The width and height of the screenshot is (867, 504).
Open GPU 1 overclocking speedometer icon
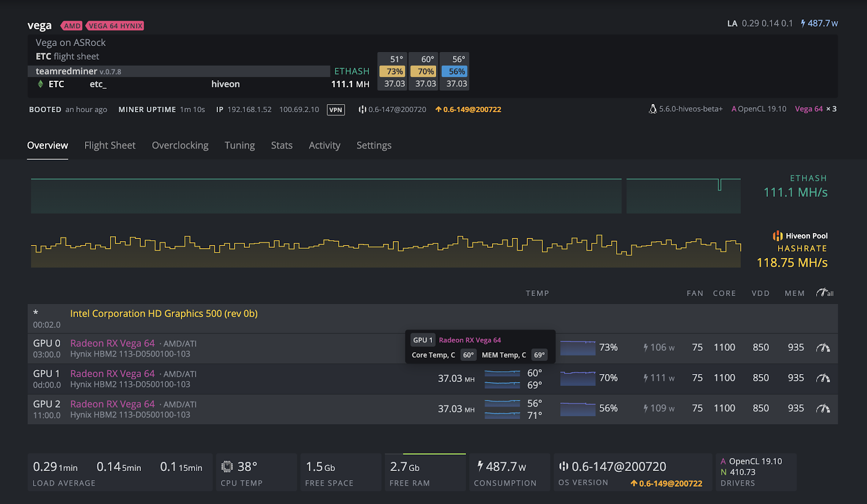tap(823, 378)
